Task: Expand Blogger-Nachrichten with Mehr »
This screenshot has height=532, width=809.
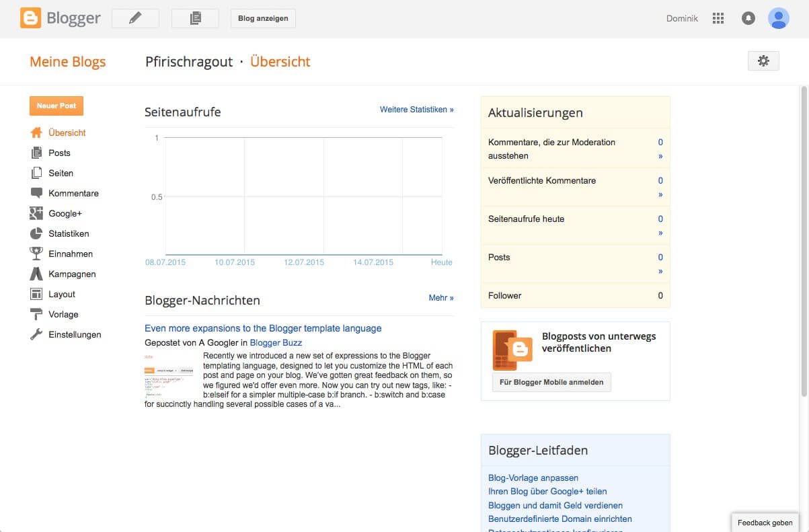Action: [x=440, y=297]
